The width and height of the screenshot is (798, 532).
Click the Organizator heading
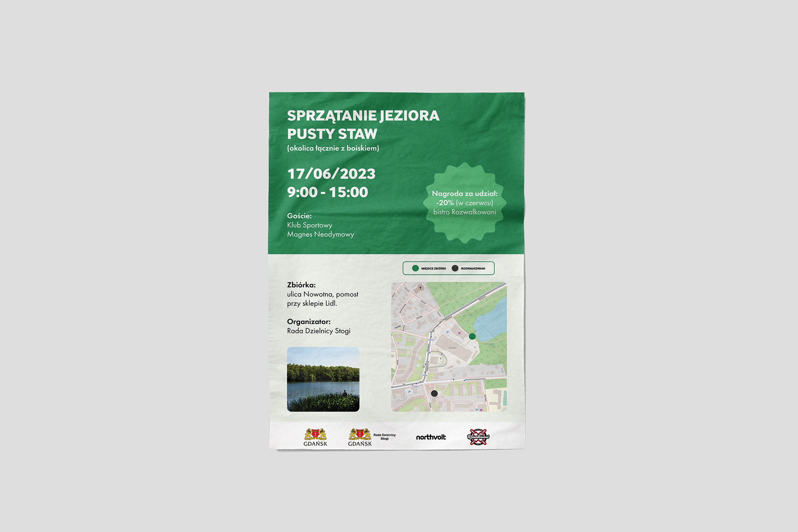[x=309, y=321]
